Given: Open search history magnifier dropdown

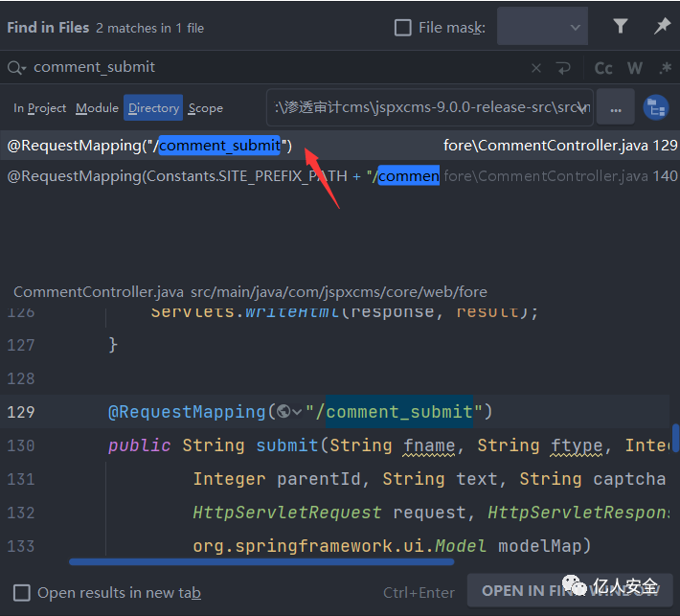Looking at the screenshot, I should (x=16, y=68).
